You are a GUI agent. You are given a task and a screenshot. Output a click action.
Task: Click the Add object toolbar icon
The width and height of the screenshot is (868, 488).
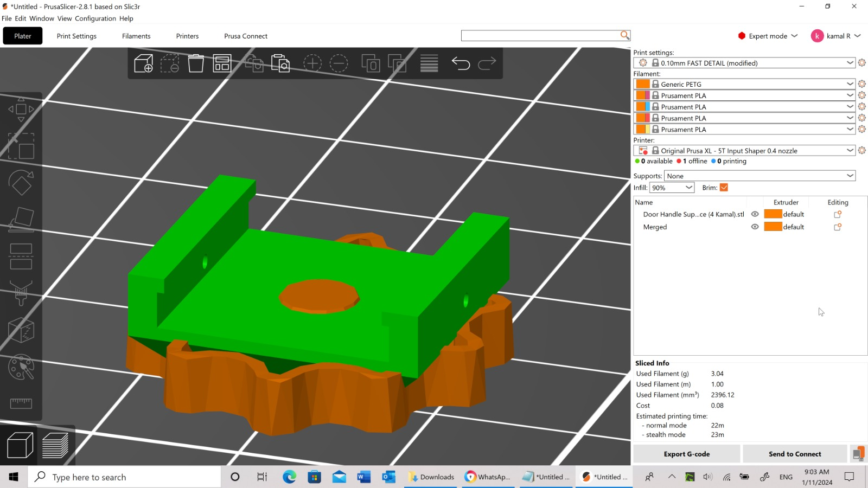point(143,63)
